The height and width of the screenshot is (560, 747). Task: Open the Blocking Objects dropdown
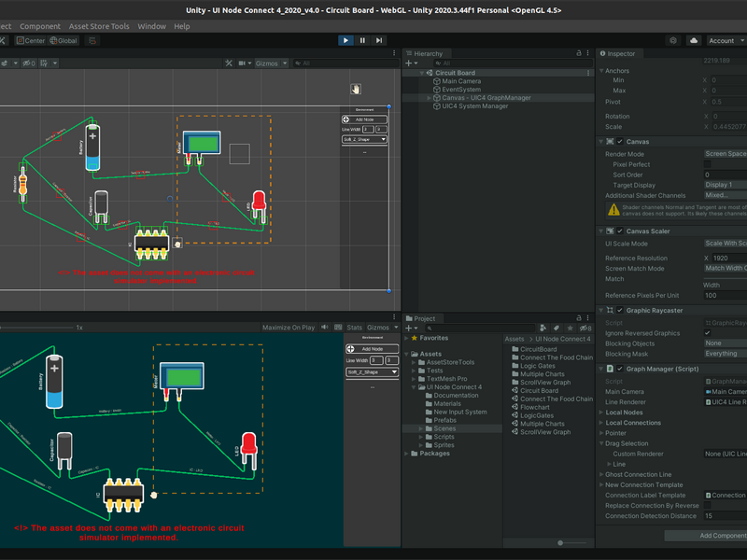726,343
